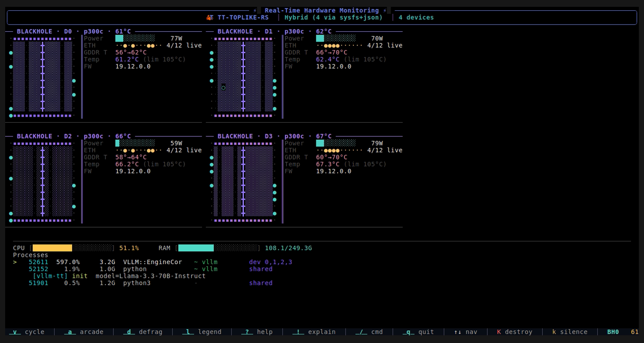The width and height of the screenshot is (644, 343).
Task: Click '4 devices' in the header bar
Action: [416, 18]
